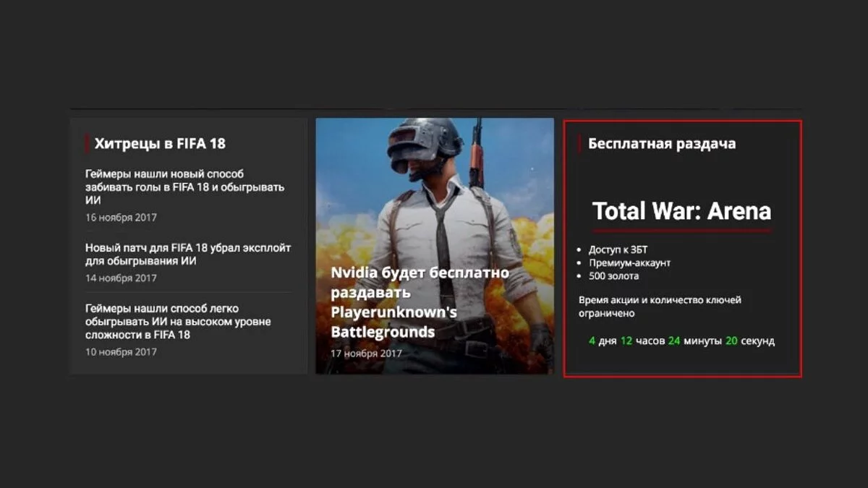Screen dimensions: 868x488
Task: Open article 'Геймеры нашли способ легко обыгрывать ИИ'
Action: 178,322
